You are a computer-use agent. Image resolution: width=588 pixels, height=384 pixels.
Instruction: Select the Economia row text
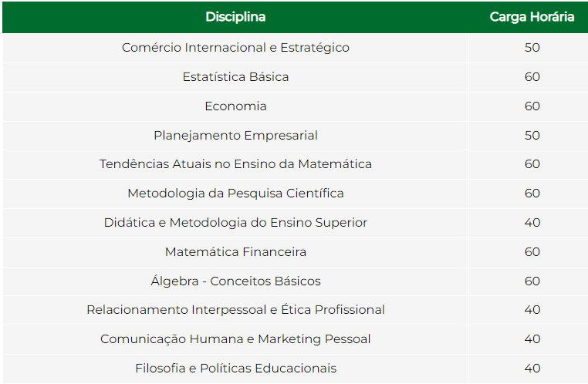235,106
